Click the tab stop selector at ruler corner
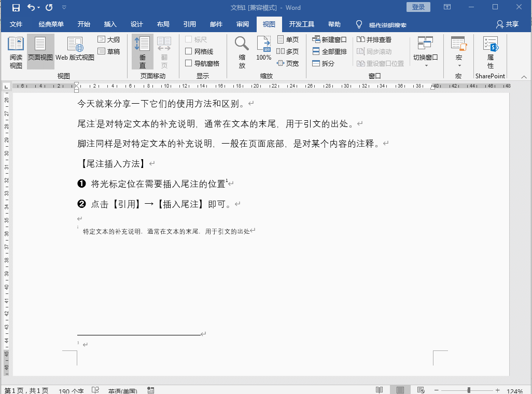This screenshot has width=532, height=394. pyautogui.click(x=6, y=87)
